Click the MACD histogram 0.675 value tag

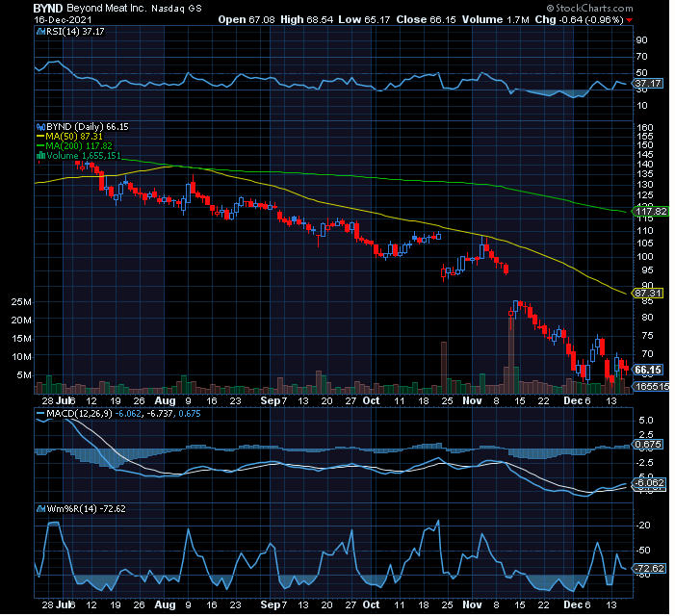coord(648,444)
